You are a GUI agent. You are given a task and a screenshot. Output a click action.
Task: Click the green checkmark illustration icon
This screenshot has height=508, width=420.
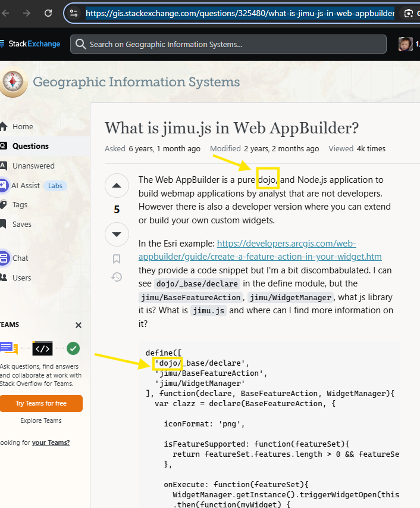(x=73, y=348)
